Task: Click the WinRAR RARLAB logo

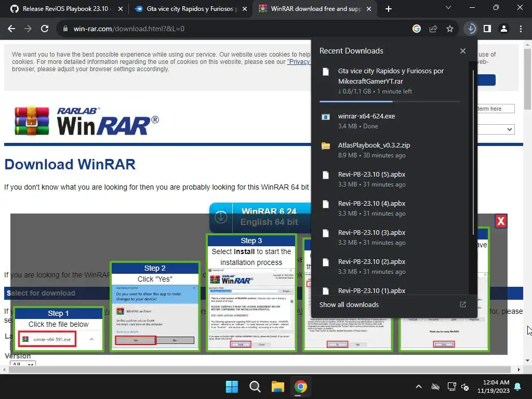Action: coord(87,121)
